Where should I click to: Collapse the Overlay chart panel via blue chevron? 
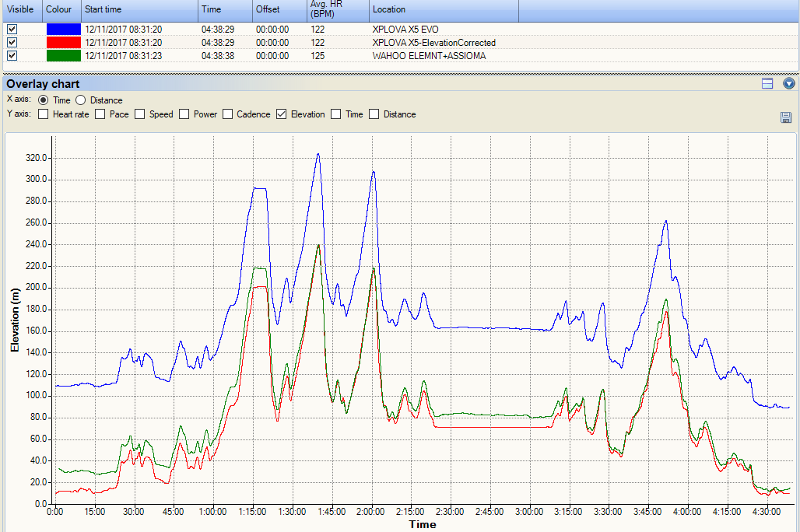[x=788, y=83]
